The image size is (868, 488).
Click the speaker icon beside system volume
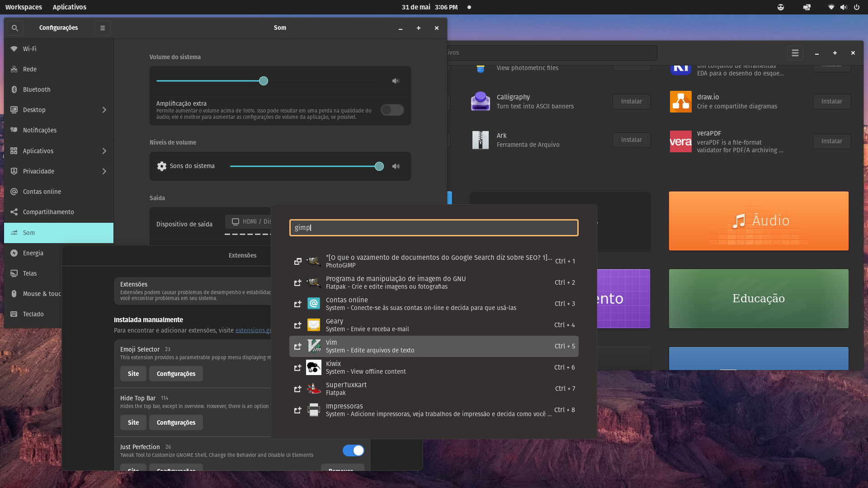click(396, 81)
